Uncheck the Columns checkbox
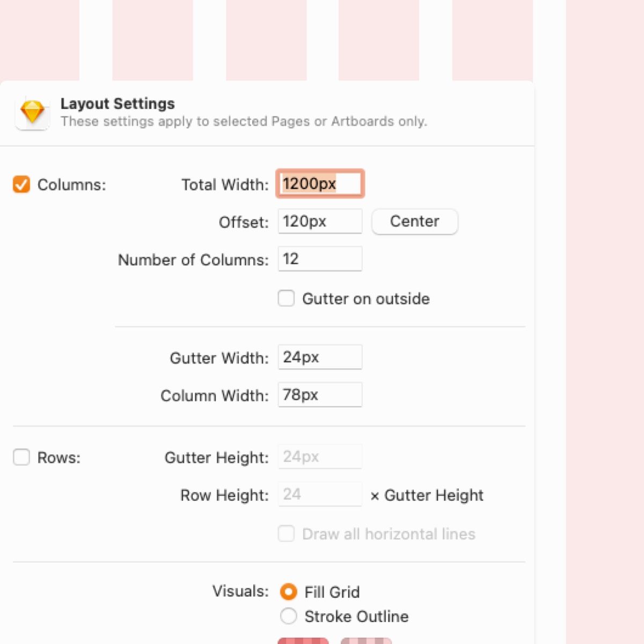This screenshot has height=644, width=644. point(21,185)
